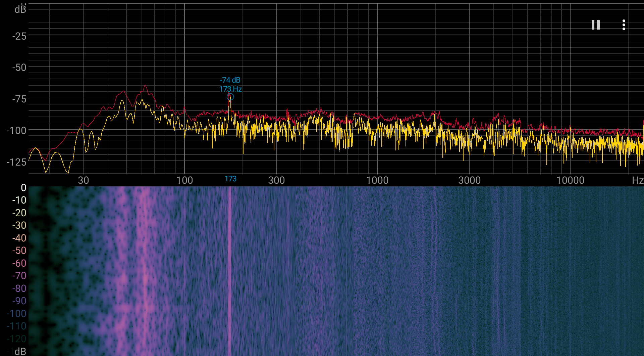Click the dB unit label at top left
Screen dimensions: 644x356
[20, 9]
